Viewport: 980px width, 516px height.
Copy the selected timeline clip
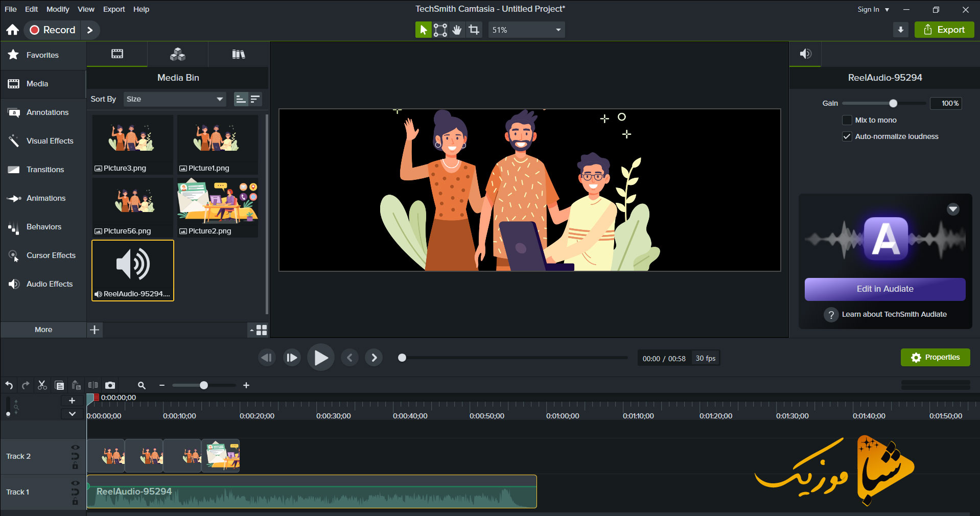pyautogui.click(x=59, y=385)
